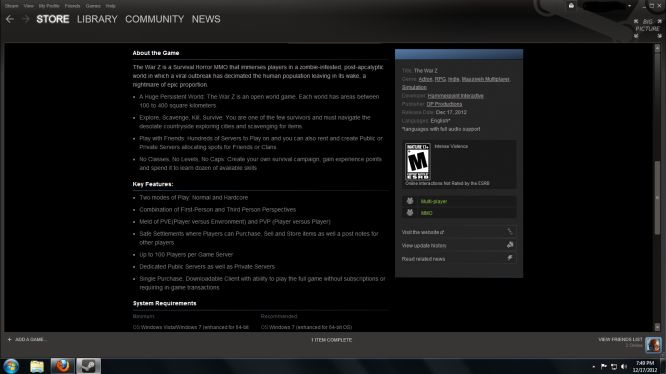Click the green MMO link
The height and width of the screenshot is (374, 666).
point(426,213)
